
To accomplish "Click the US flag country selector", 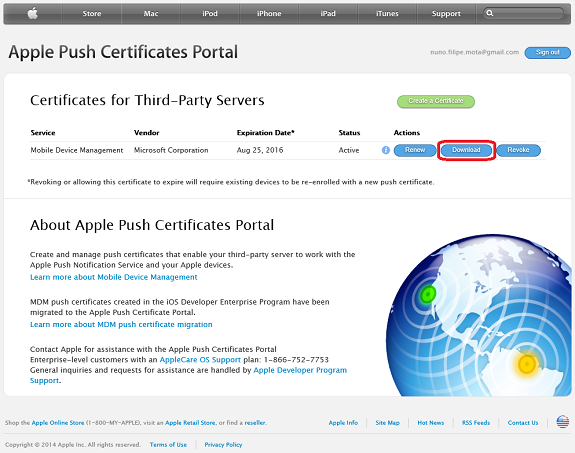I will 563,422.
